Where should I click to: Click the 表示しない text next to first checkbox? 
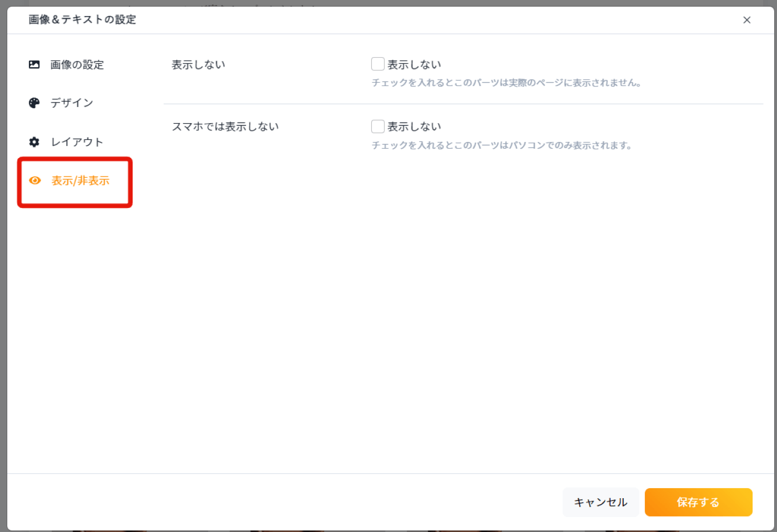pyautogui.click(x=415, y=64)
